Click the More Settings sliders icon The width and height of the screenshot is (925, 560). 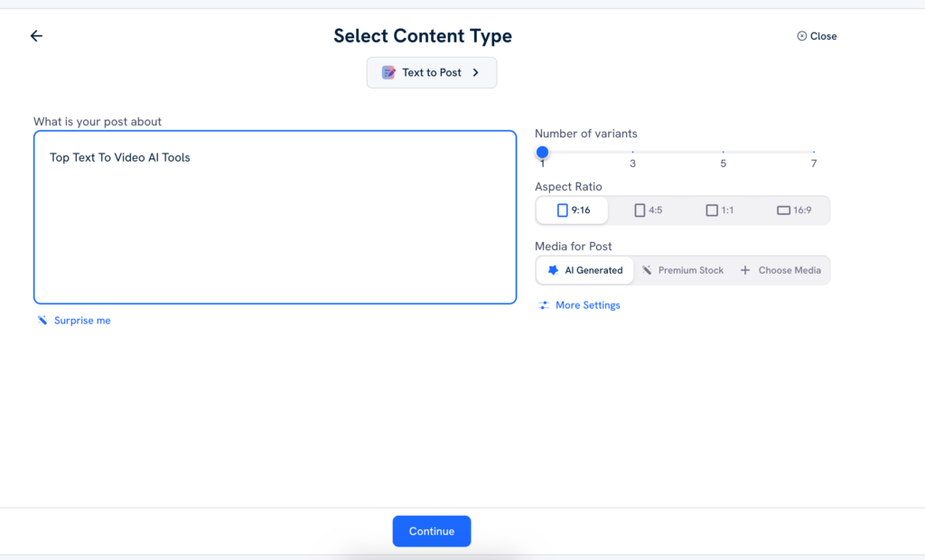[x=544, y=305]
